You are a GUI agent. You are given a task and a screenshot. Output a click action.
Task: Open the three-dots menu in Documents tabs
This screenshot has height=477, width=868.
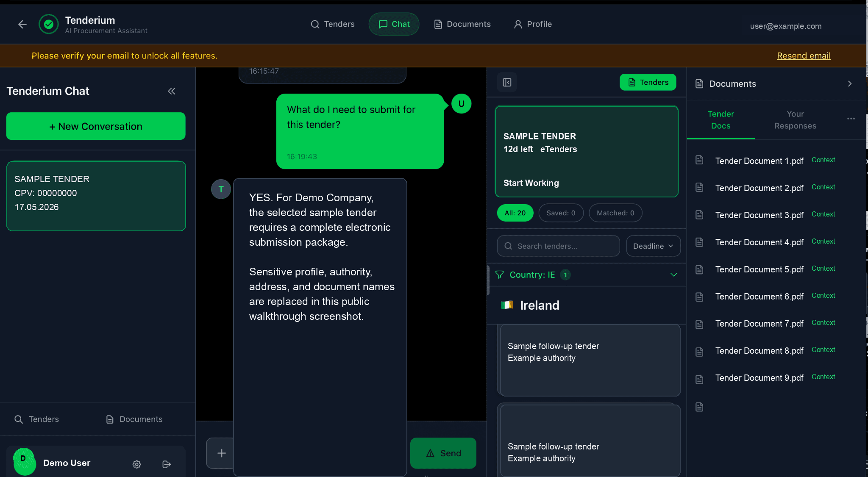point(851,119)
